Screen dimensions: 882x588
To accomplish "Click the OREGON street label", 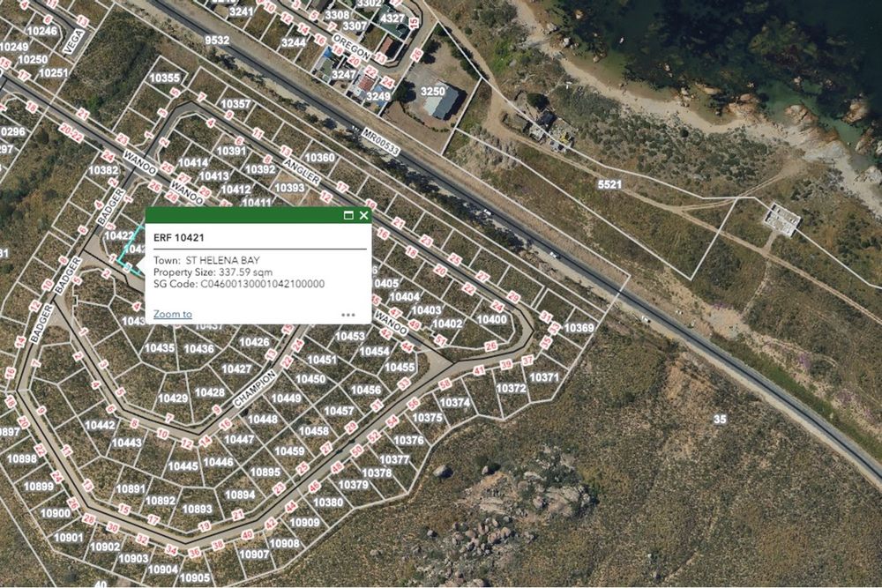I will (x=352, y=48).
